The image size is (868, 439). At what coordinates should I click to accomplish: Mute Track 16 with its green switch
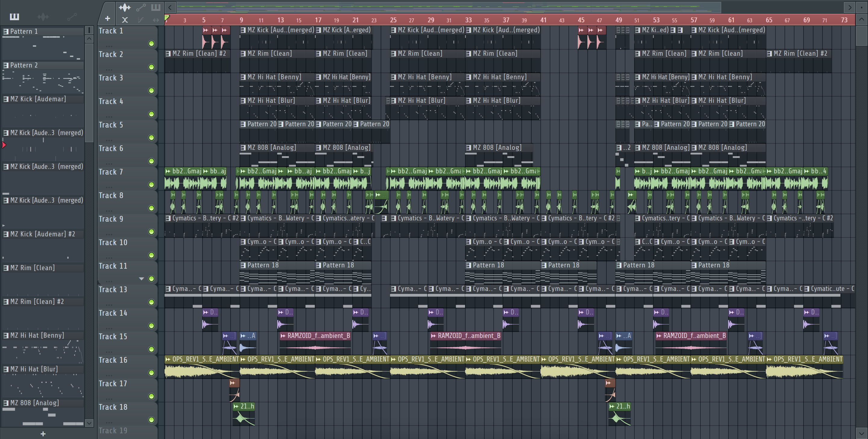click(152, 373)
